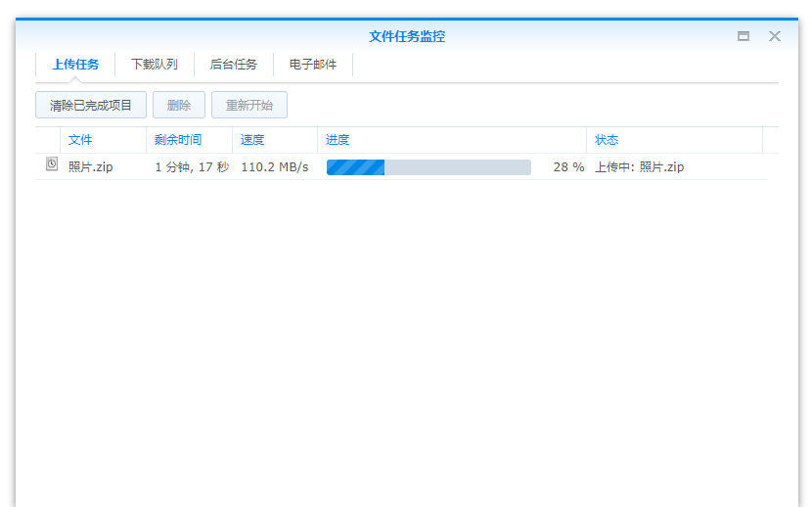The width and height of the screenshot is (812, 507).
Task: Switch to the 电子邮件 tab
Action: tap(313, 65)
